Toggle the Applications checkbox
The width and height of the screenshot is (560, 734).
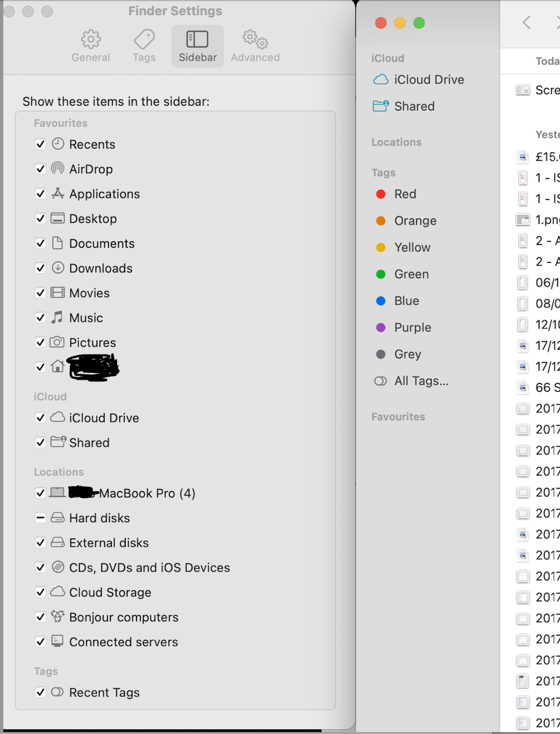(x=41, y=193)
